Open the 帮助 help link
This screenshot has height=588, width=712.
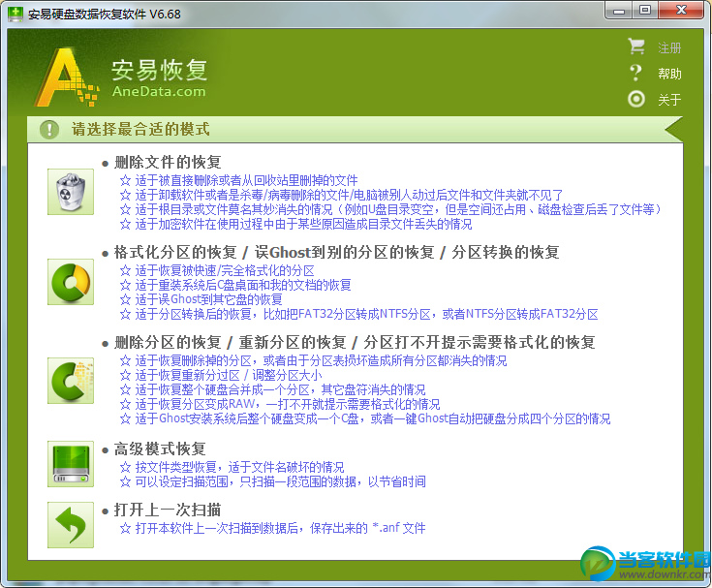pos(669,74)
